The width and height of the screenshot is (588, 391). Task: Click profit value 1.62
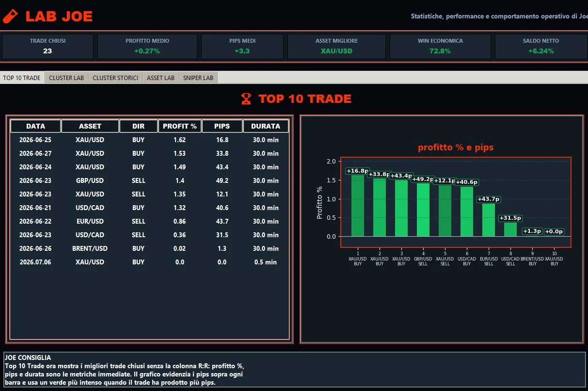(180, 140)
